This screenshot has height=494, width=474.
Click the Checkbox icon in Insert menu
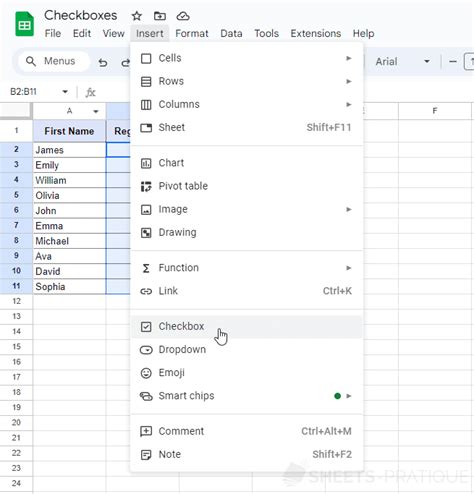tap(146, 327)
